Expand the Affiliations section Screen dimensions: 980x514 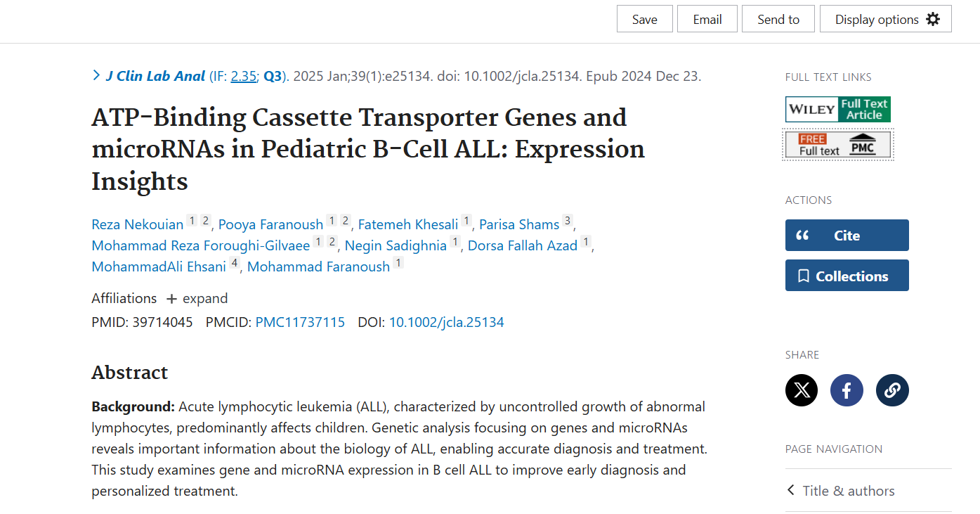197,298
